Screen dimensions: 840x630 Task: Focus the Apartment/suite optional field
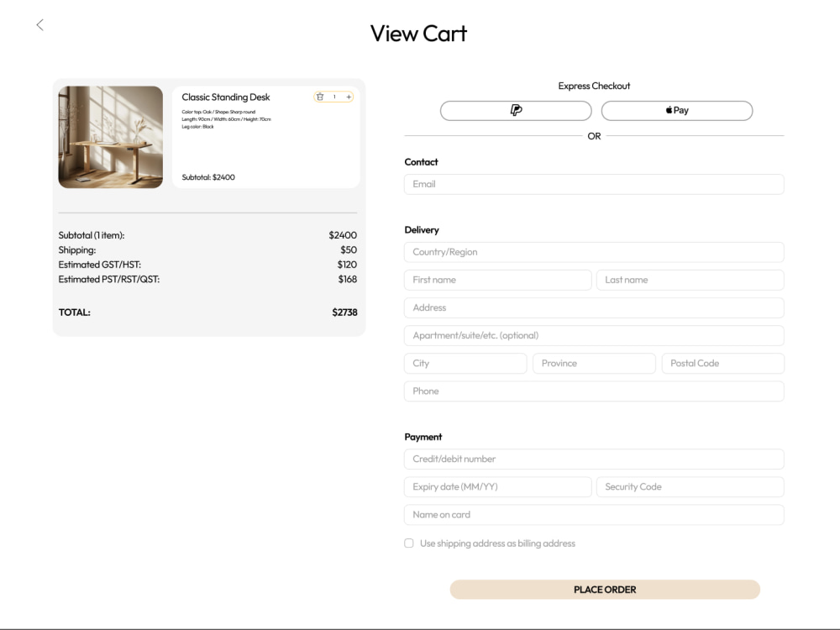594,336
